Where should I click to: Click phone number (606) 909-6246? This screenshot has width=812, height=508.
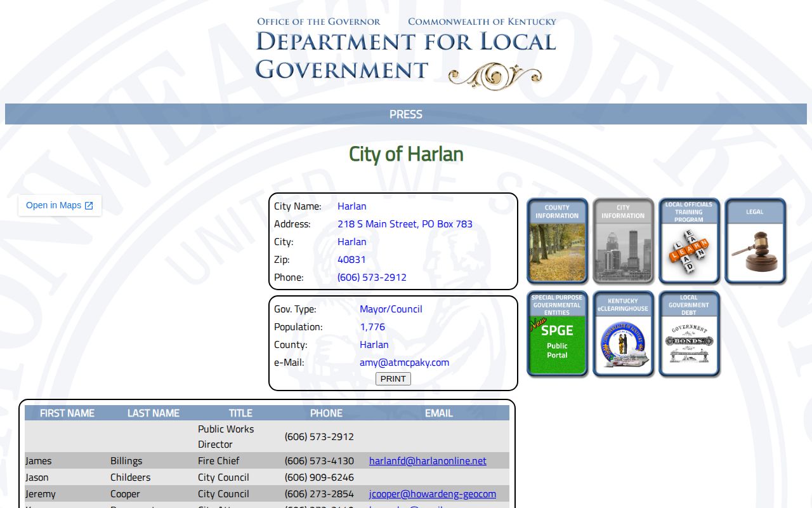coord(319,478)
